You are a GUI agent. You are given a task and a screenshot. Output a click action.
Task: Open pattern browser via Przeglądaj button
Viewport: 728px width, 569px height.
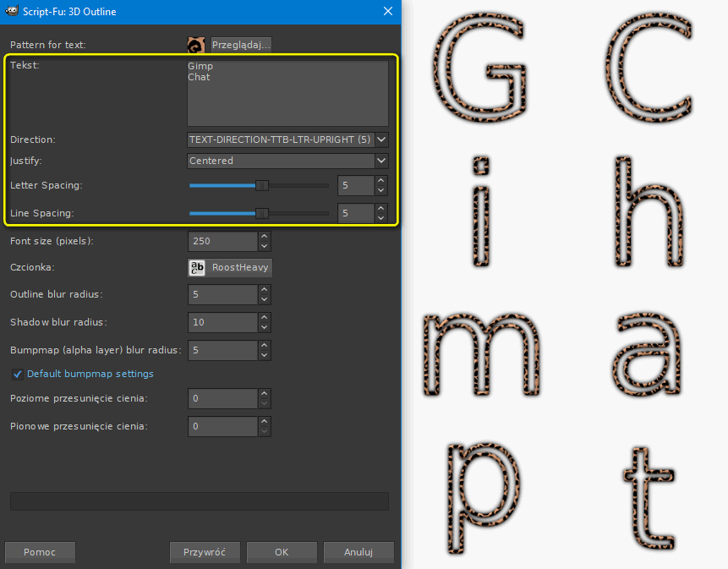pos(241,45)
